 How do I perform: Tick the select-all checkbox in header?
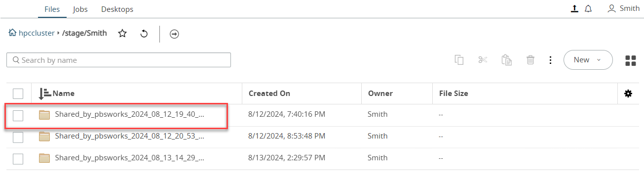point(18,94)
